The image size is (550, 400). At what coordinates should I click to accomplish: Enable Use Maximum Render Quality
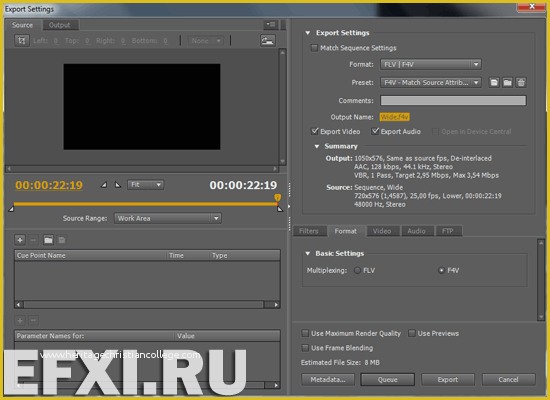pos(305,333)
